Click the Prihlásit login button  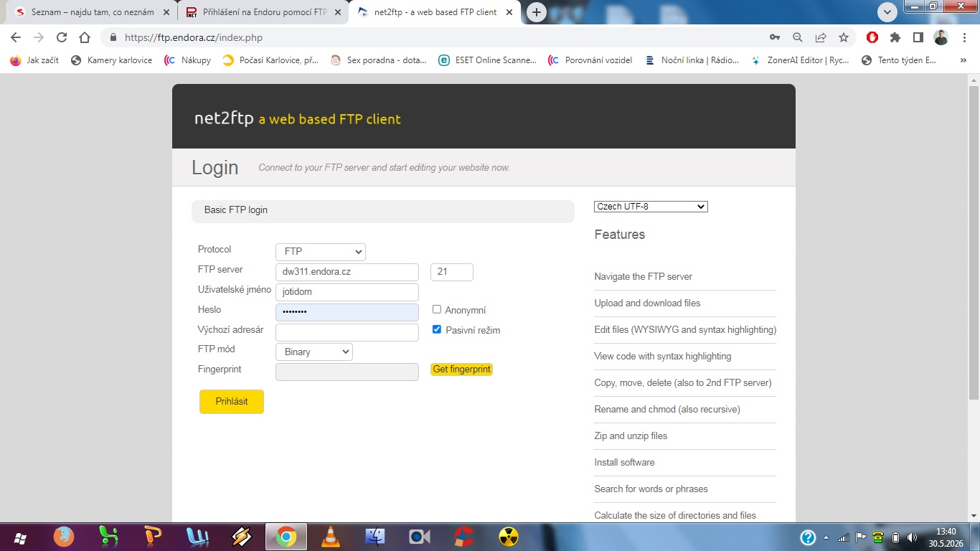[232, 402]
